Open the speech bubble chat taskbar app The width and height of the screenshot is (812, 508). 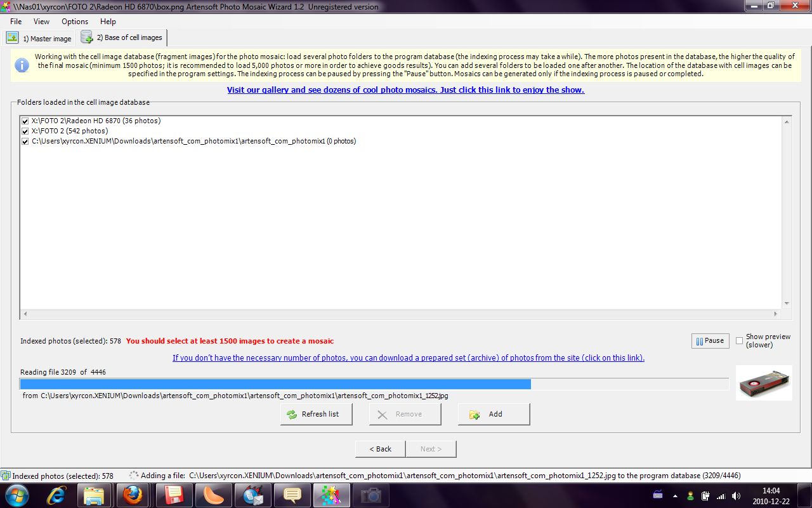pyautogui.click(x=291, y=495)
